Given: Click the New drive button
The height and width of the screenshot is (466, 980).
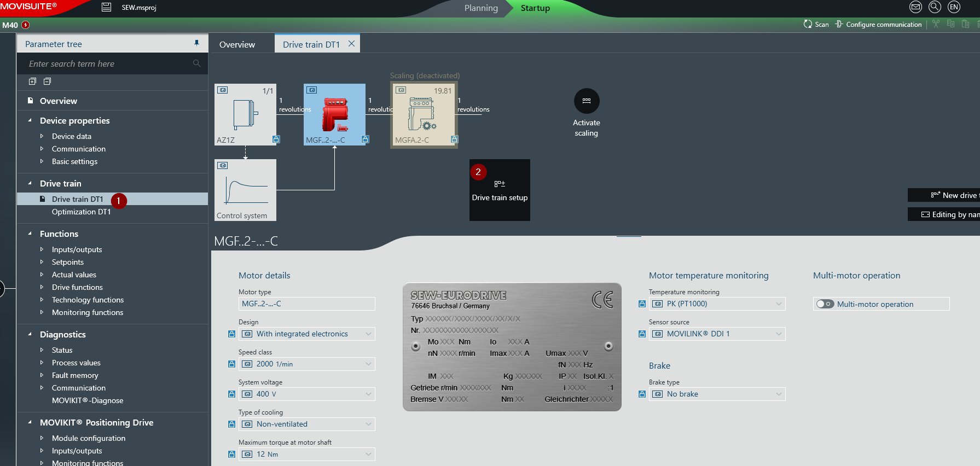Looking at the screenshot, I should (x=944, y=195).
